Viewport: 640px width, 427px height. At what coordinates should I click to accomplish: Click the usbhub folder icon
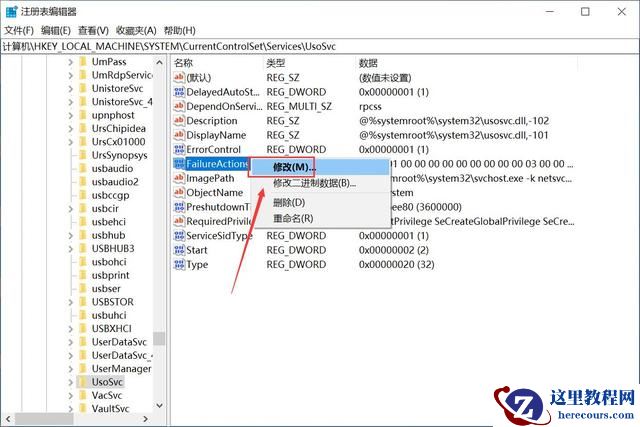pos(83,235)
